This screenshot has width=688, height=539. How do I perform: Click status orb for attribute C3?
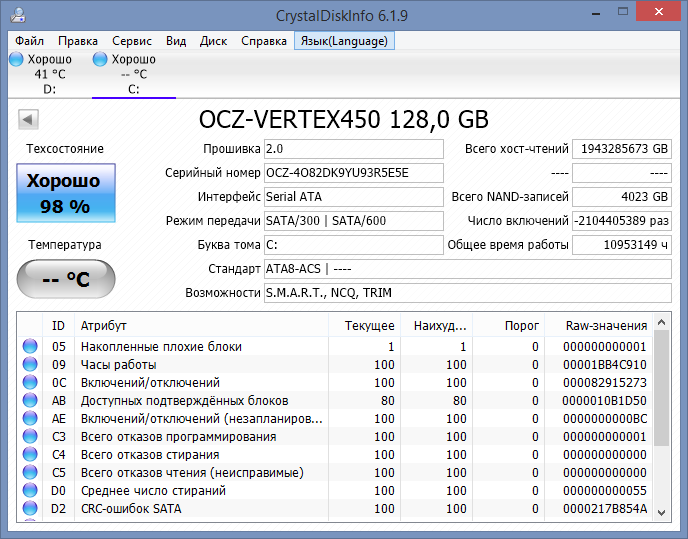pos(30,437)
